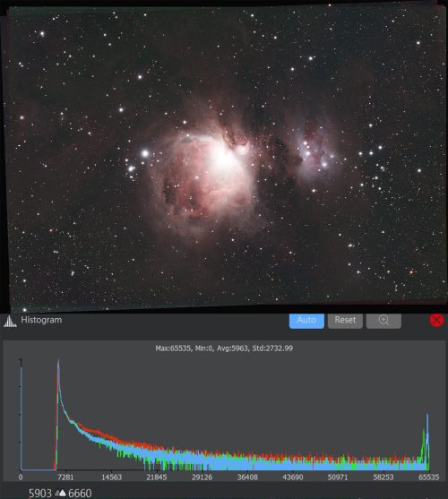This screenshot has width=448, height=499.
Task: Click the 36408 axis label
Action: (x=247, y=477)
